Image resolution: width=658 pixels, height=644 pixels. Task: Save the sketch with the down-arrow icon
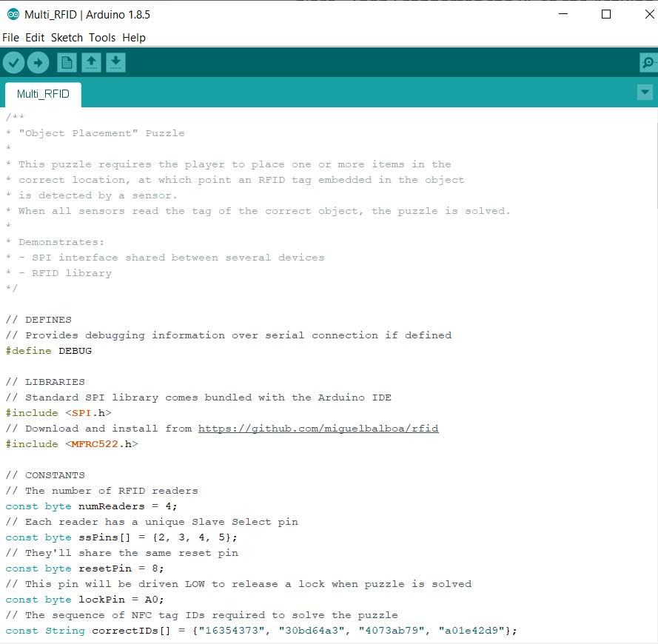[x=115, y=63]
